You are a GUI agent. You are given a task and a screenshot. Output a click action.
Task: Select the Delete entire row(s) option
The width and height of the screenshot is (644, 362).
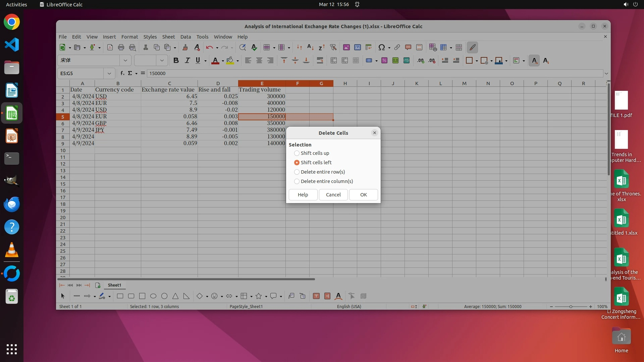[297, 172]
